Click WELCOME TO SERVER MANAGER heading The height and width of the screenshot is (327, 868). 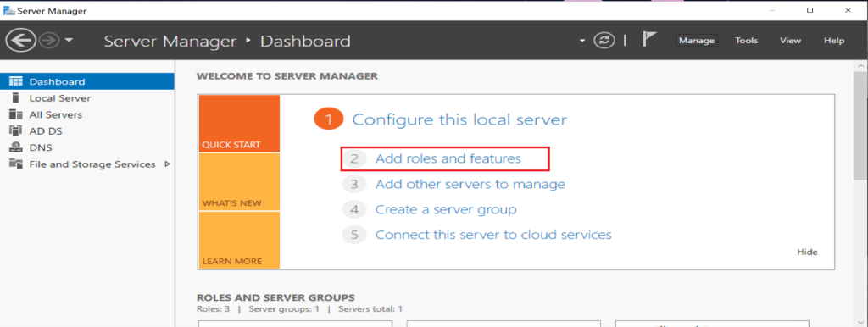tap(287, 76)
